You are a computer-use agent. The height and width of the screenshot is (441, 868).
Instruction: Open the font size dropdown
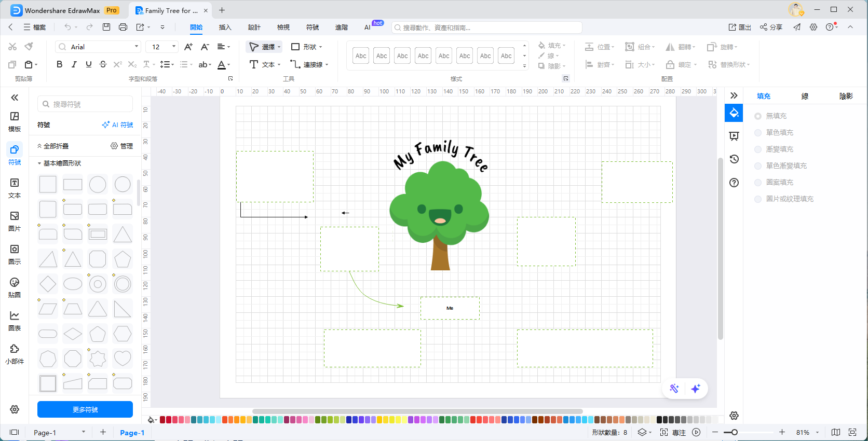(x=173, y=47)
